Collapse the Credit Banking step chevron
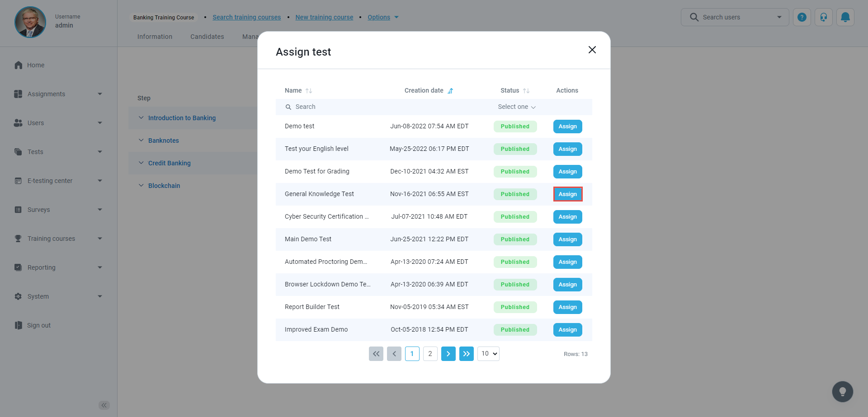Viewport: 868px width, 417px height. point(141,163)
